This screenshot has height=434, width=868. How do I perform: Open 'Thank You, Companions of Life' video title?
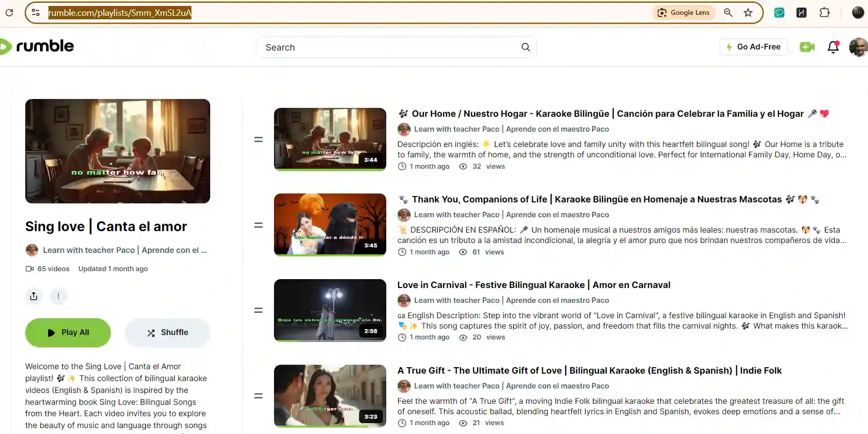pos(608,199)
